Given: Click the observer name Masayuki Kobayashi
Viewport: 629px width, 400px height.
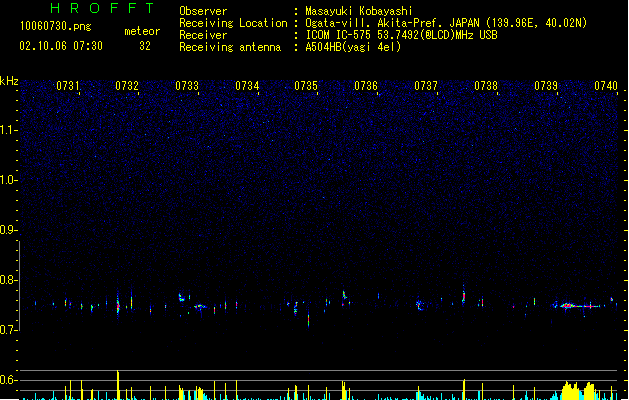Looking at the screenshot, I should point(359,11).
